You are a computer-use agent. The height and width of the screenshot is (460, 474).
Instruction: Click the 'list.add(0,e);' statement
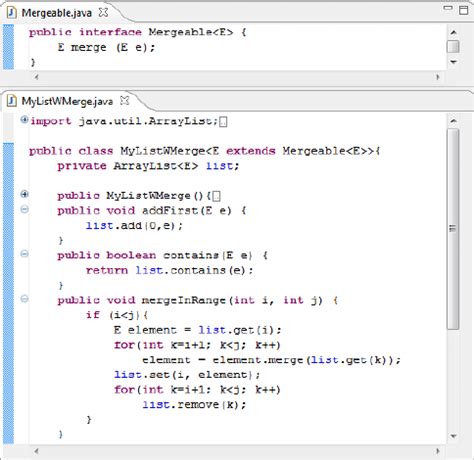(134, 226)
